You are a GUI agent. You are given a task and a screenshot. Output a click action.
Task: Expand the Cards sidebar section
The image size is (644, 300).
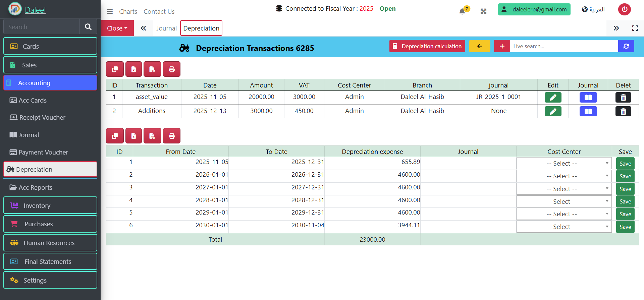(x=50, y=46)
